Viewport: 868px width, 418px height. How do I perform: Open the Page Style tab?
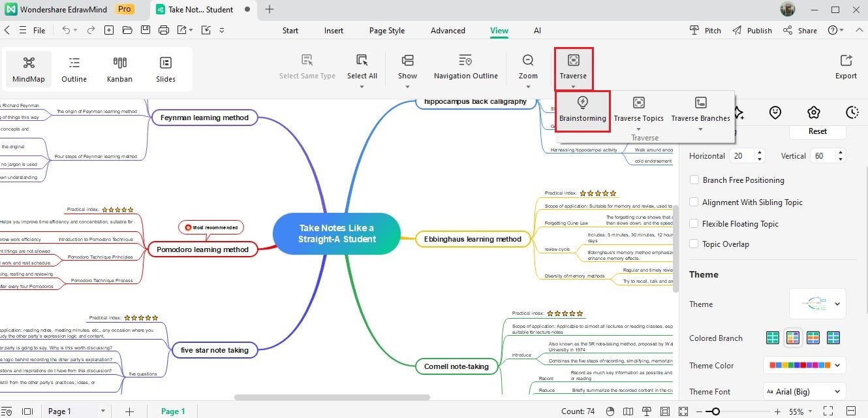coord(387,30)
